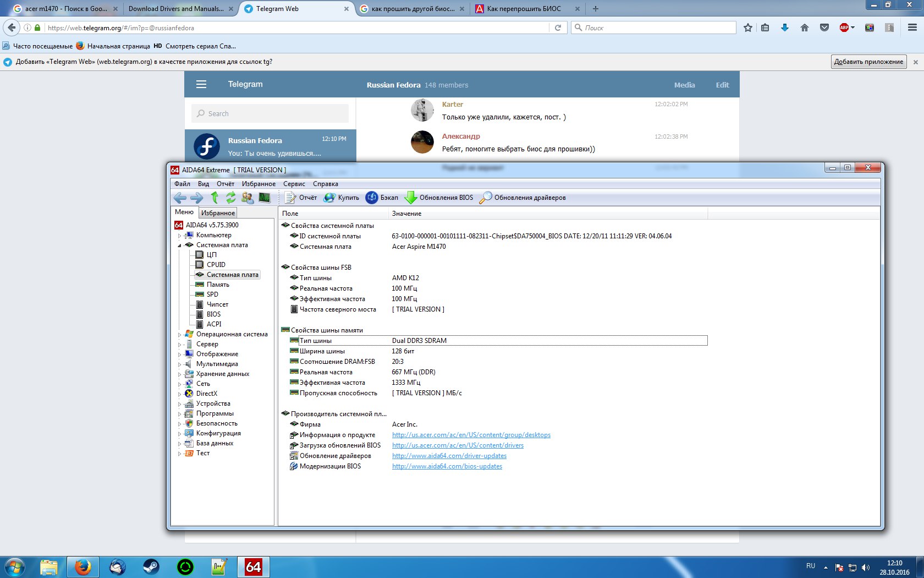Viewport: 924px width, 578px height.
Task: Click Обновления драйверов toolbar button
Action: (522, 198)
